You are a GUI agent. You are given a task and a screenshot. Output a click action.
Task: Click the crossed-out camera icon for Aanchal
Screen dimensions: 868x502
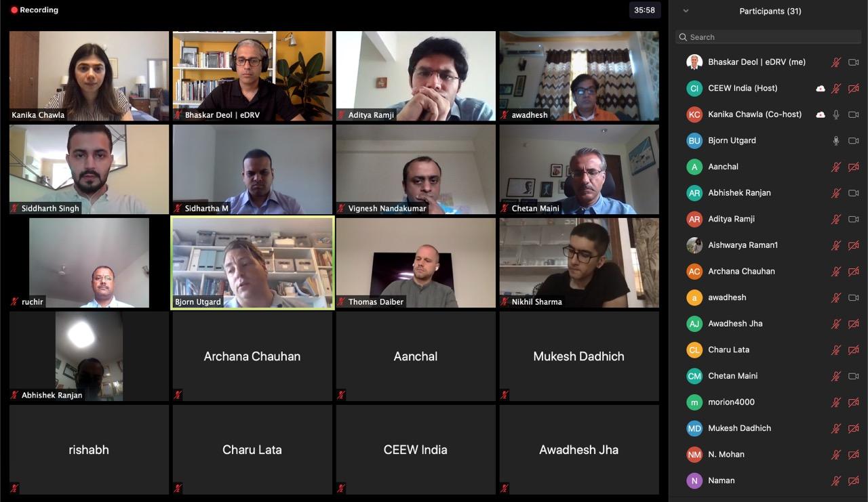(854, 167)
